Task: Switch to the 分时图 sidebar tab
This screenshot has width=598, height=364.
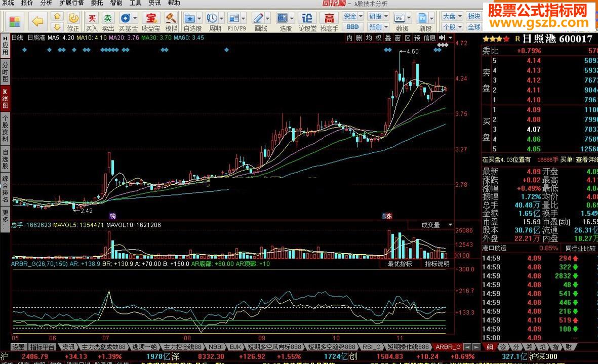Action: click(6, 72)
